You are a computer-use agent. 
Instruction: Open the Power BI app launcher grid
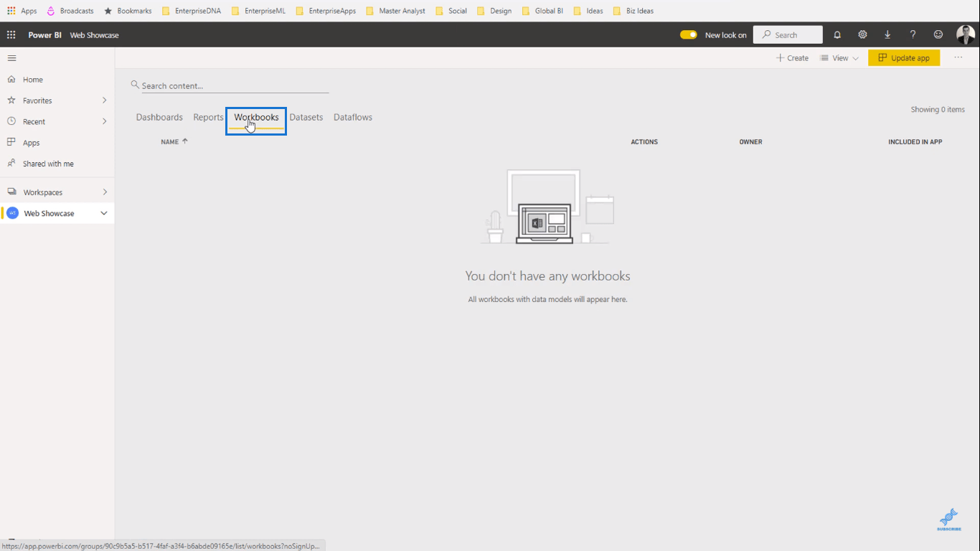(x=11, y=34)
